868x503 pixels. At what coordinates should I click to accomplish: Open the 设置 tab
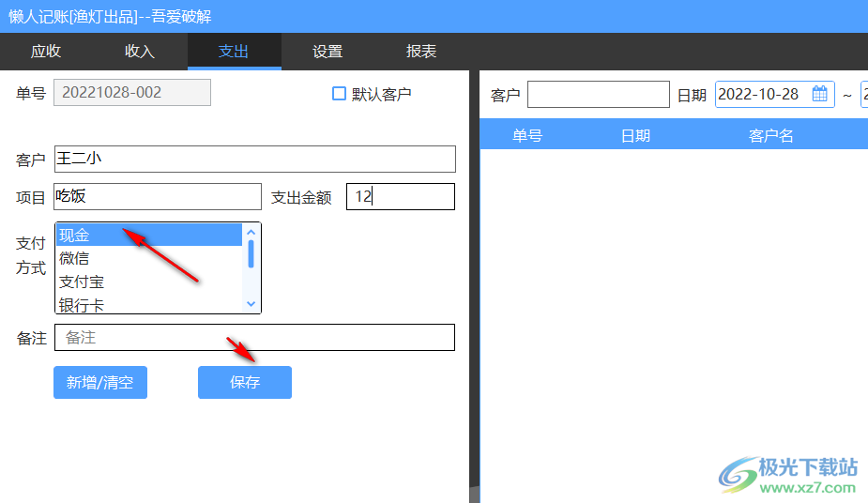pyautogui.click(x=327, y=52)
